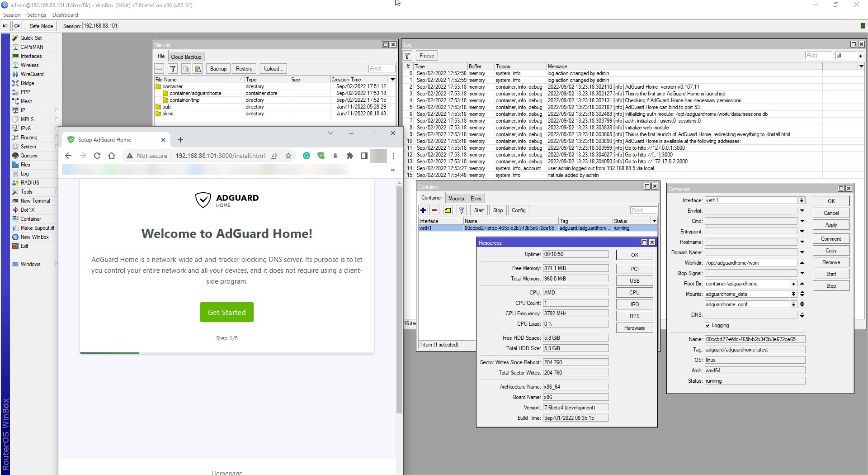This screenshot has height=475, width=868.
Task: Open a new browser tab
Action: pos(180,140)
